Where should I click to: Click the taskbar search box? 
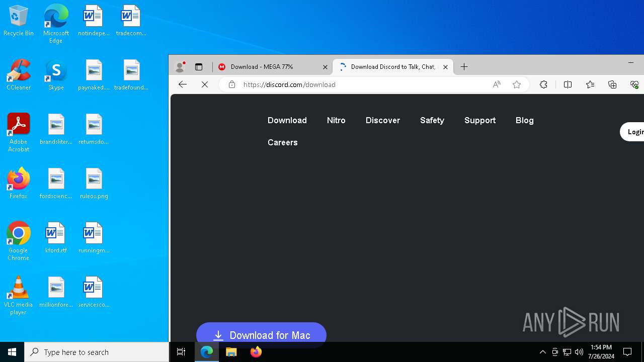pos(97,352)
